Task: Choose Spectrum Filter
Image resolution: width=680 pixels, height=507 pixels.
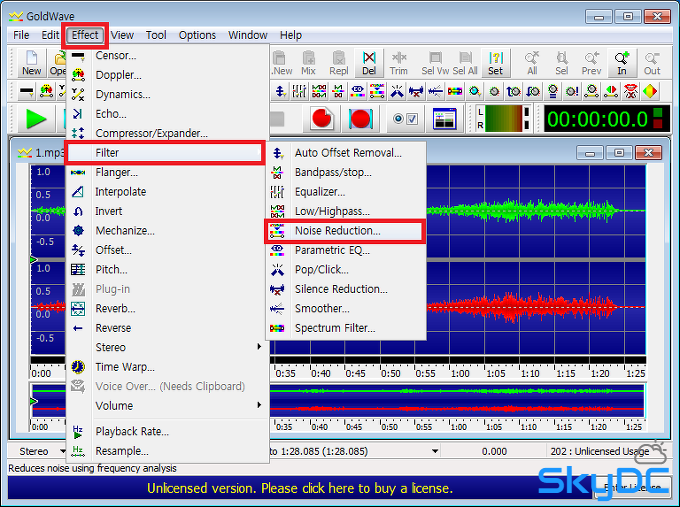Action: click(x=346, y=328)
